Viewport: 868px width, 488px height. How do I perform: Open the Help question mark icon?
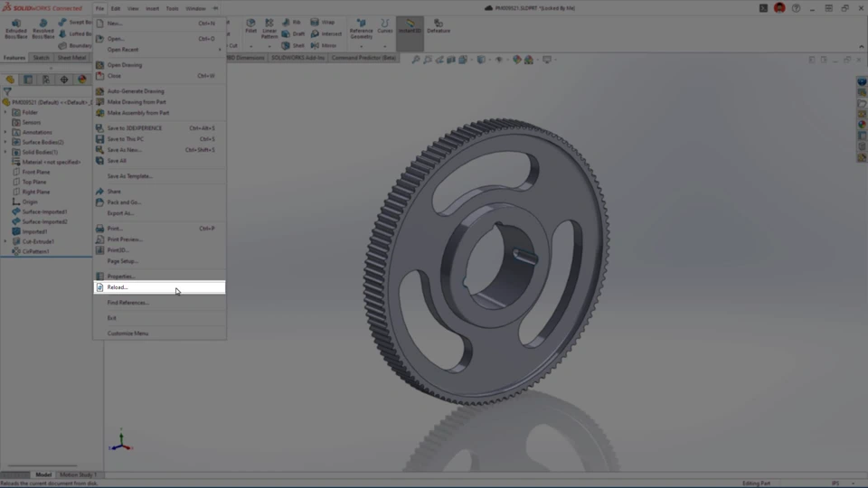[796, 8]
